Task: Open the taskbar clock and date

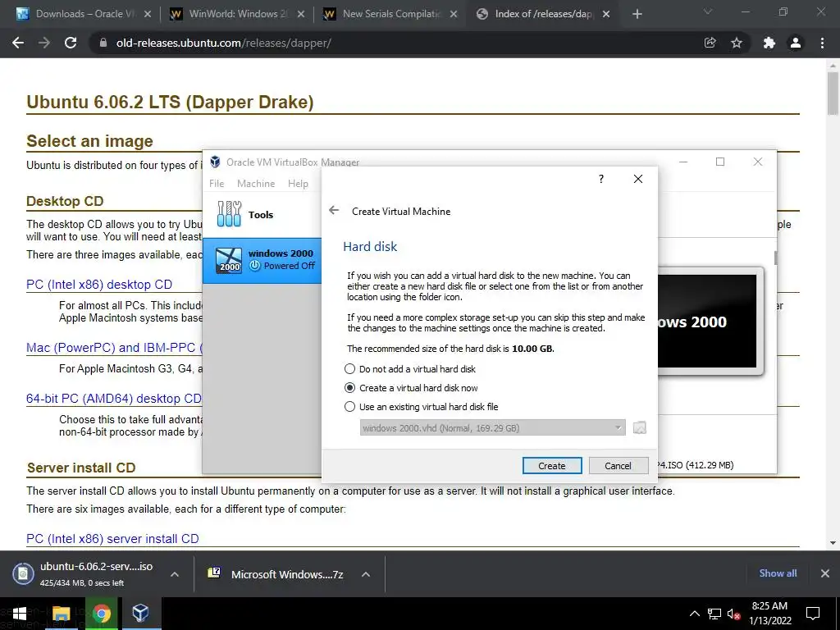Action: (769, 614)
